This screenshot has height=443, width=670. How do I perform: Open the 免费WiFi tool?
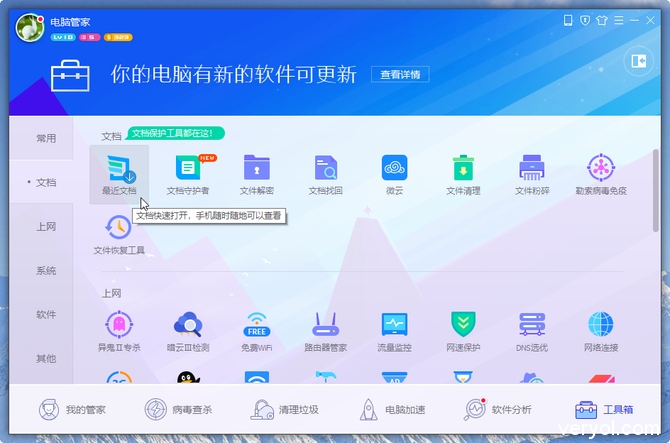tap(257, 332)
